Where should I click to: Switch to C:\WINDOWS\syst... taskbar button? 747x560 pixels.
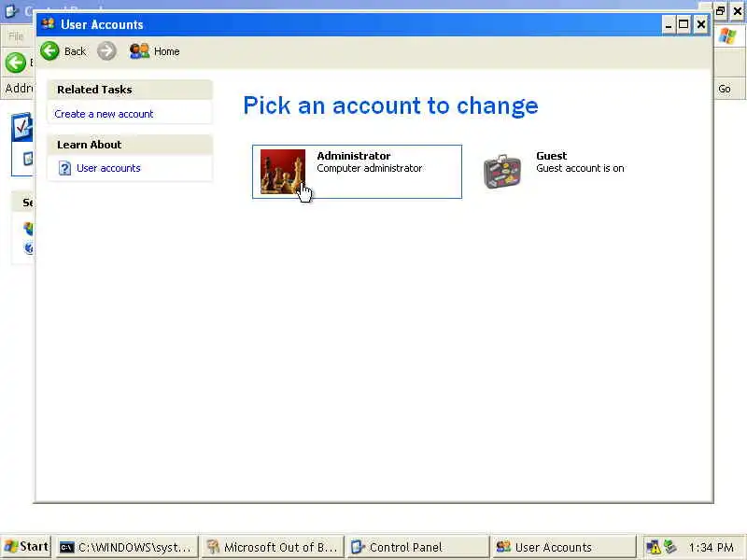coord(126,547)
